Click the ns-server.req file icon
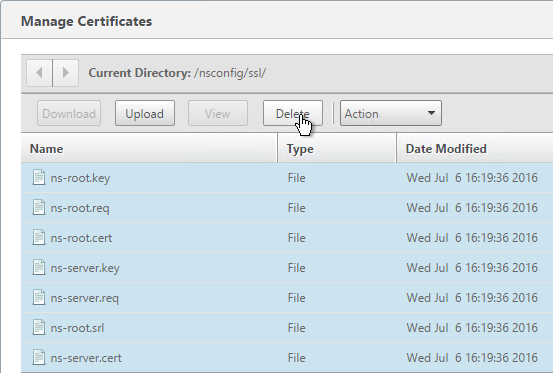 coord(39,297)
